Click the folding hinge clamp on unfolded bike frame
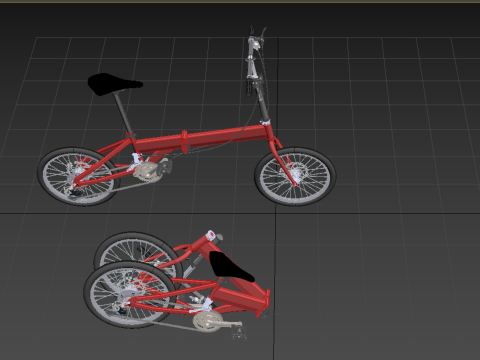The width and height of the screenshot is (480, 360). pos(185,141)
